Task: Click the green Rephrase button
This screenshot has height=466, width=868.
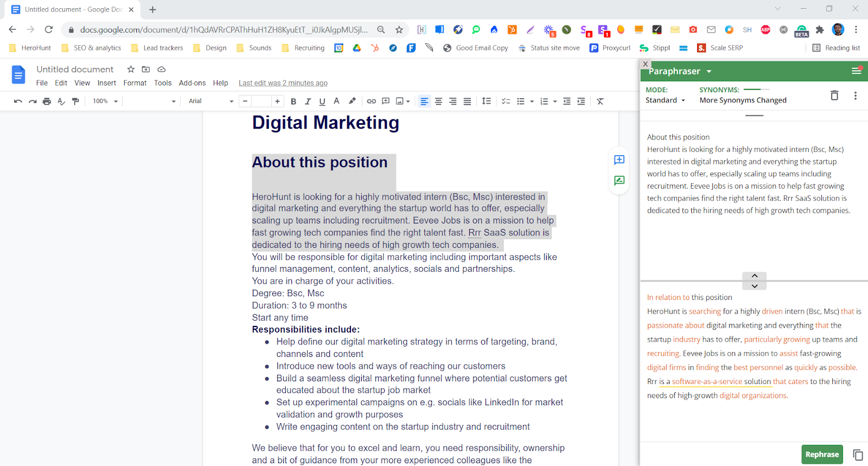Action: (x=822, y=455)
